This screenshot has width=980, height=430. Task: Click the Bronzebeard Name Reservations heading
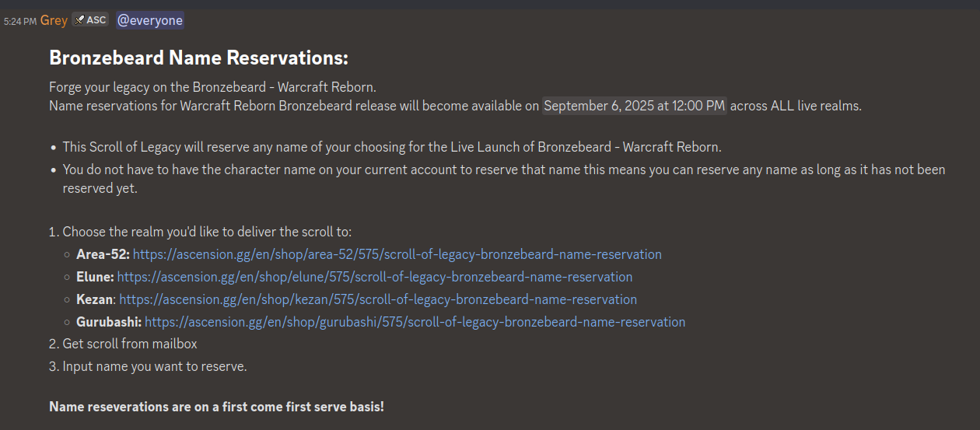click(x=198, y=58)
